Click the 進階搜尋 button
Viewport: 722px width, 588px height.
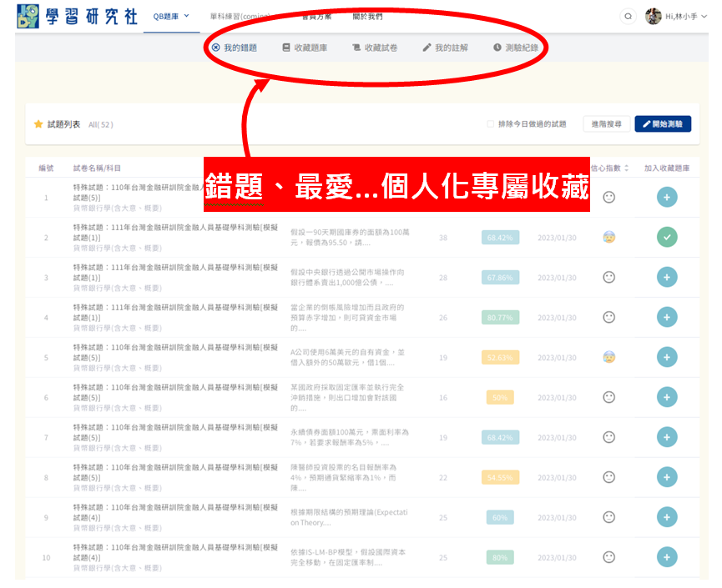pyautogui.click(x=606, y=124)
